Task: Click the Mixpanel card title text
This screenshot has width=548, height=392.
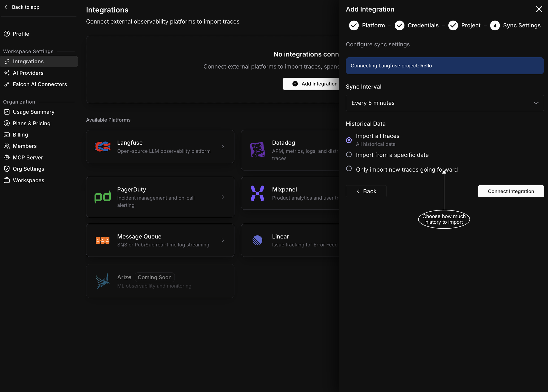Action: coord(284,189)
